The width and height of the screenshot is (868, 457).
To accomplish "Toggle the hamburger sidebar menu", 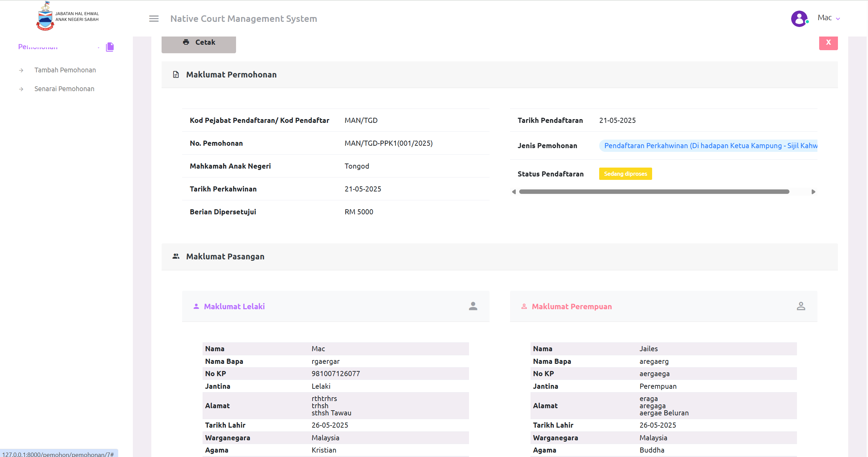I will point(154,19).
